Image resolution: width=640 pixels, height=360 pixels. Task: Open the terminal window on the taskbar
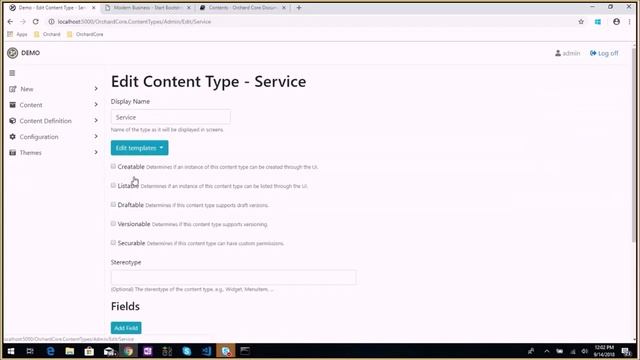[x=245, y=351]
